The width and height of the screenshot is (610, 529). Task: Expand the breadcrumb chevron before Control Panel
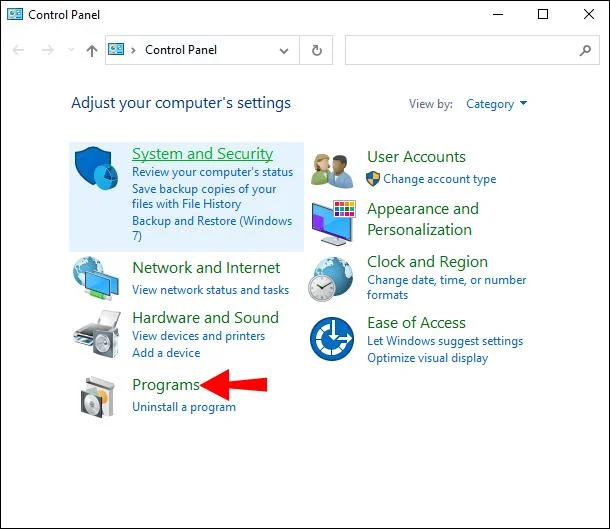click(133, 50)
